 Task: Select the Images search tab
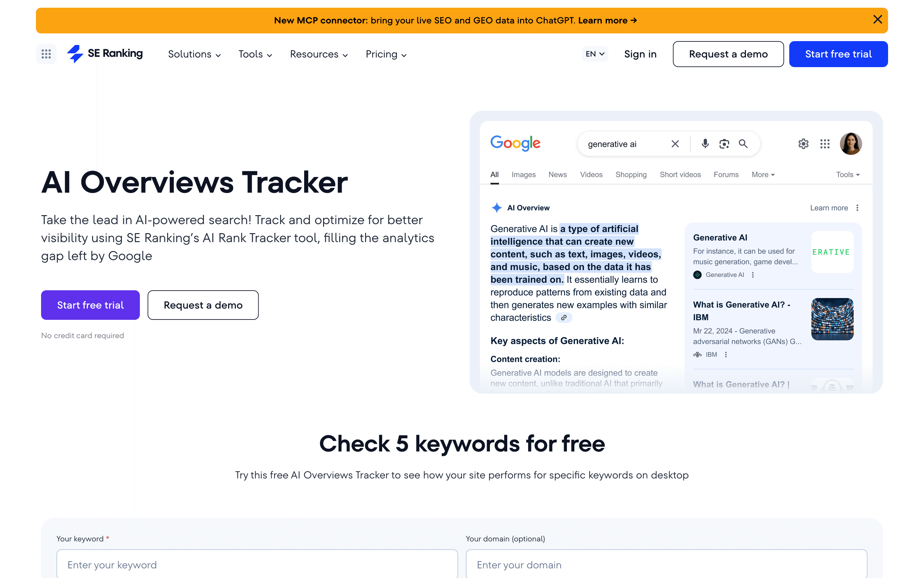tap(524, 175)
